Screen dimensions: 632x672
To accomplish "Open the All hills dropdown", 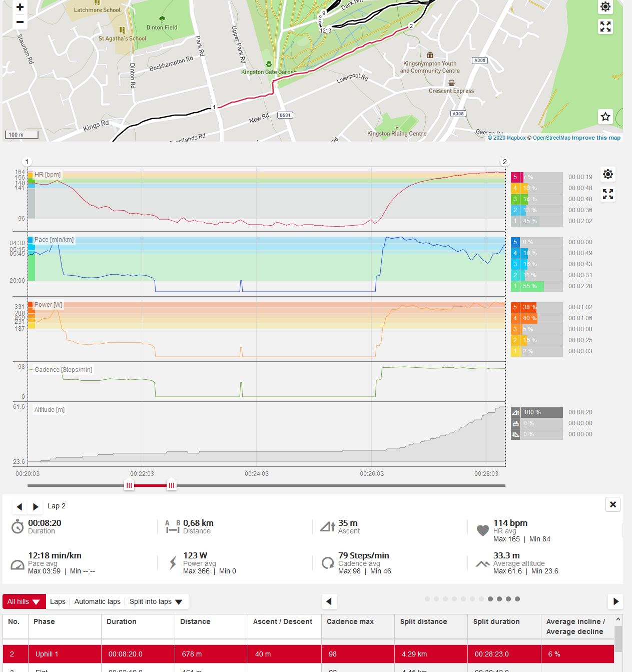I will click(x=24, y=601).
